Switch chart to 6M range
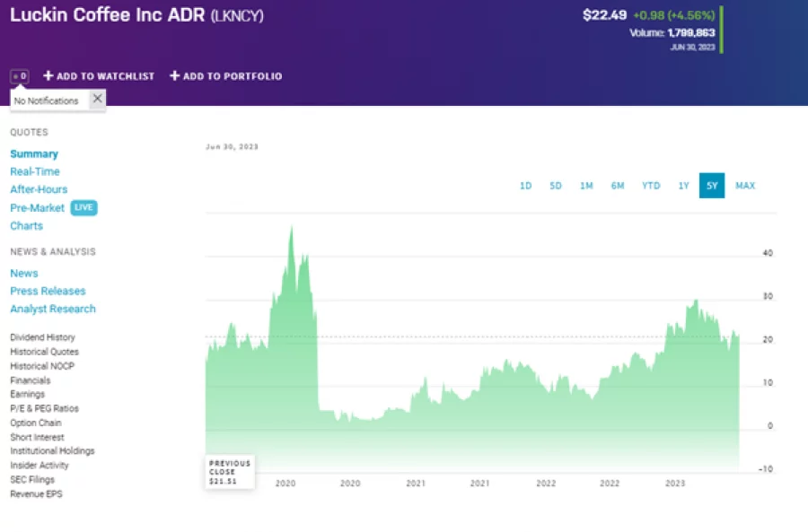 click(618, 186)
